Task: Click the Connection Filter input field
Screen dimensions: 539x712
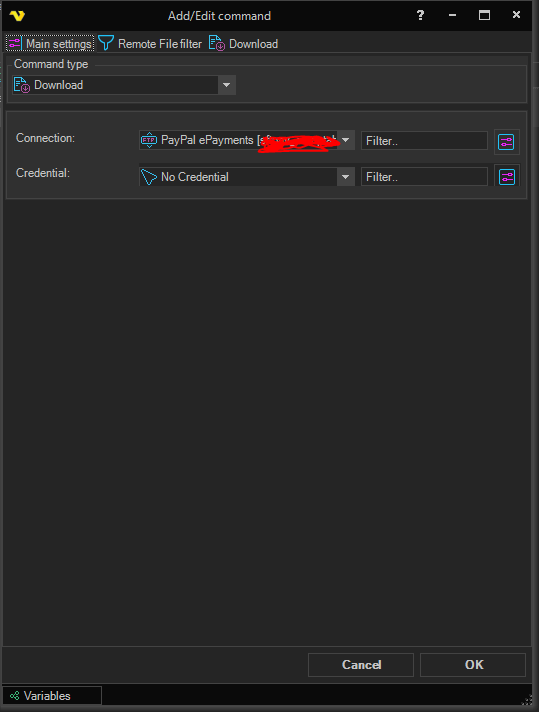Action: (x=425, y=141)
